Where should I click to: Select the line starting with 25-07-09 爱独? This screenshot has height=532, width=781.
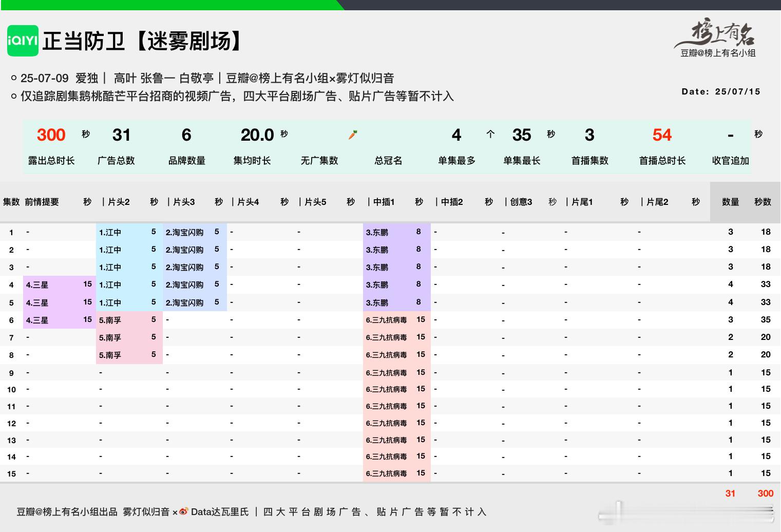(207, 78)
